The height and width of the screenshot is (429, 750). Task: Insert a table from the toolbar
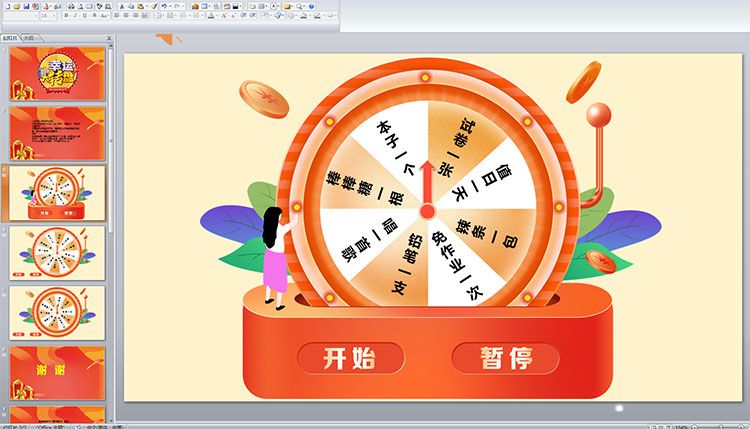(204, 6)
